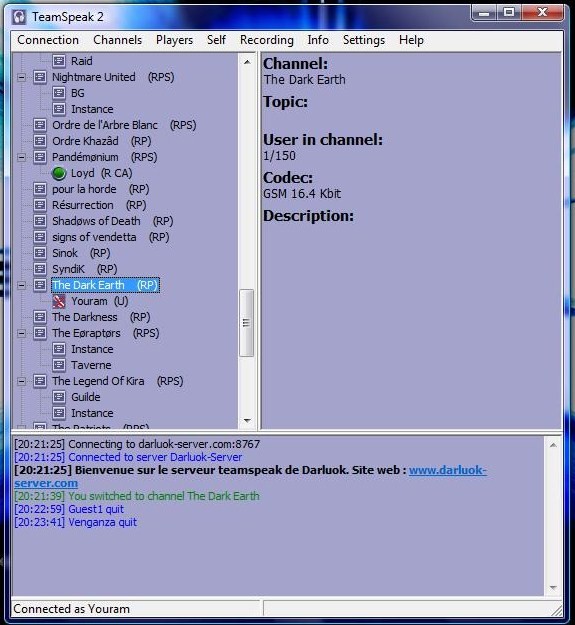Click the Résurrection channel icon
Screen dimensions: 575x625
(x=40, y=205)
